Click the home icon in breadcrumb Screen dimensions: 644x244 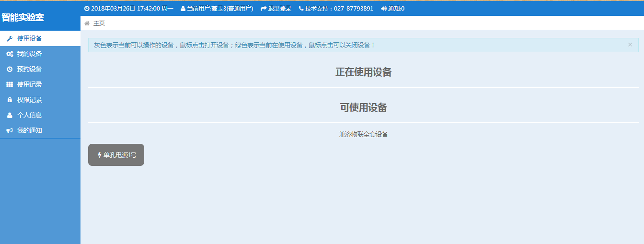tap(87, 23)
